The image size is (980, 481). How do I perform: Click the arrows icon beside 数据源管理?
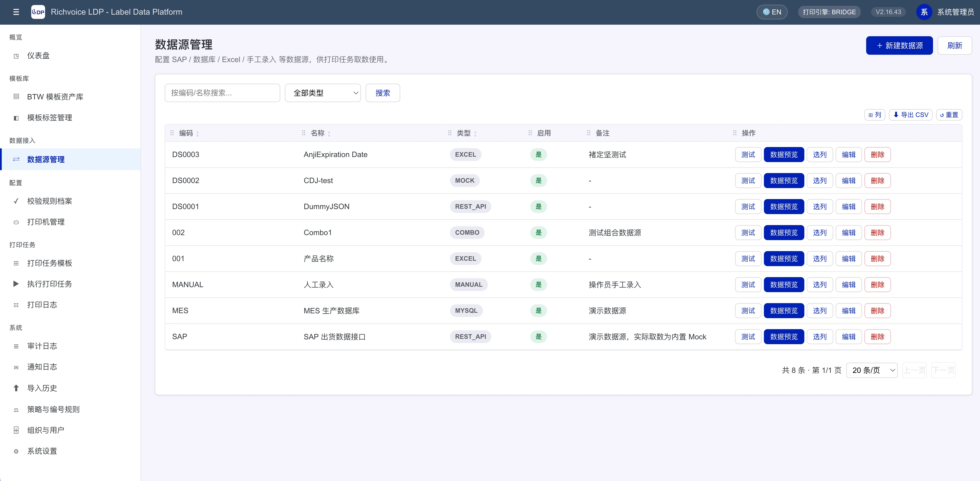16,159
